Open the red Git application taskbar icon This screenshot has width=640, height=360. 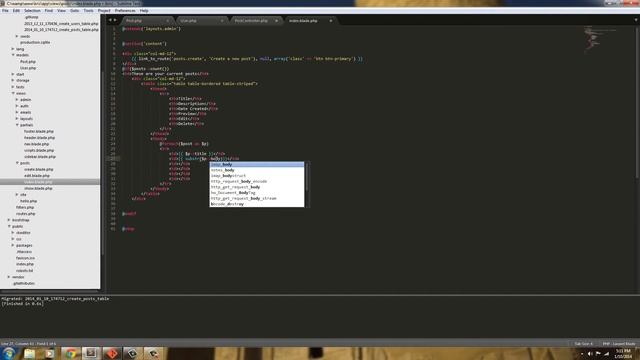coord(112,353)
